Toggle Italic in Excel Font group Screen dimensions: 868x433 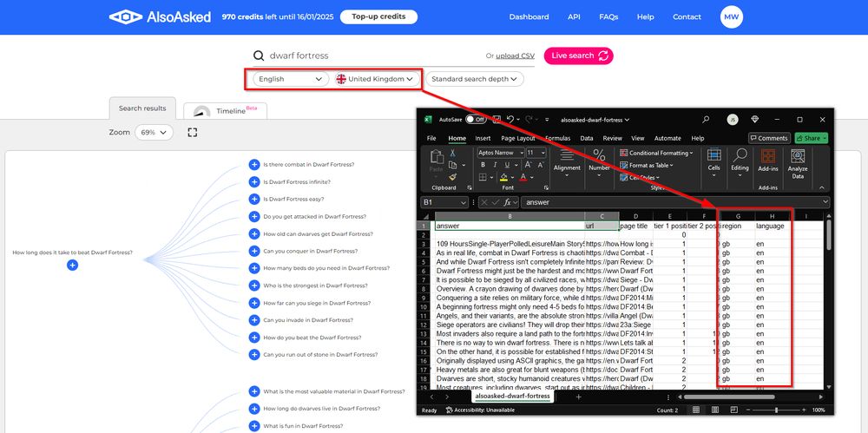tap(495, 165)
